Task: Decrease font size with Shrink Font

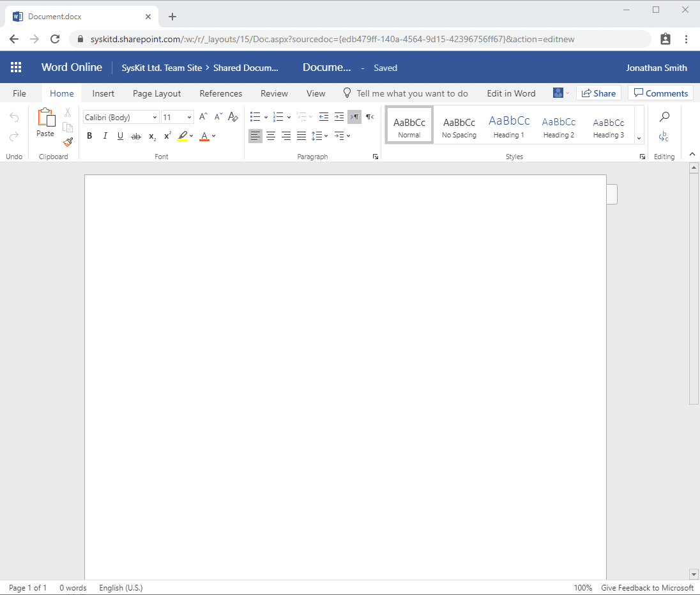Action: [218, 117]
